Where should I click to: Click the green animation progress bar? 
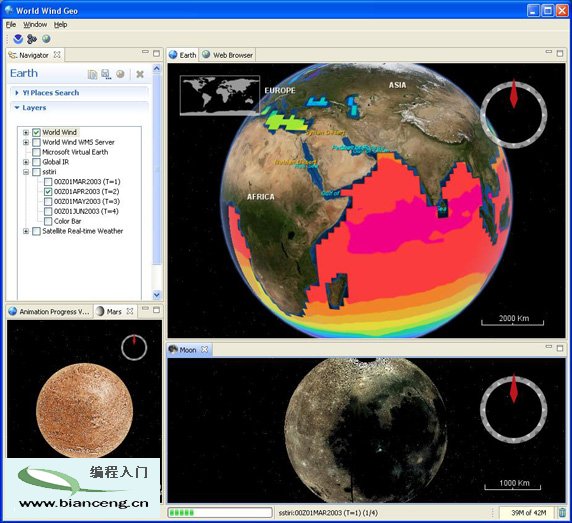tap(220, 512)
